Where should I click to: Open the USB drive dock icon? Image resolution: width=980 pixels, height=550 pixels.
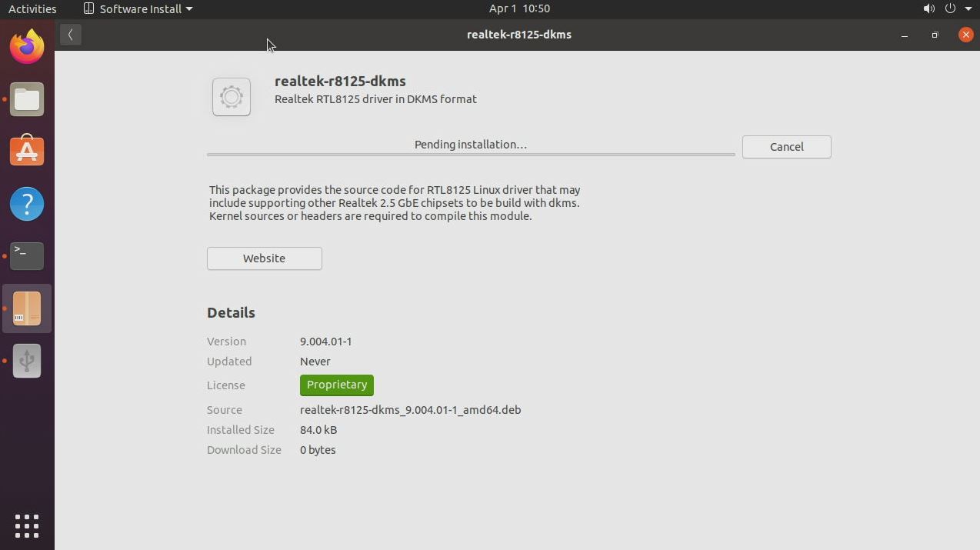coord(27,361)
